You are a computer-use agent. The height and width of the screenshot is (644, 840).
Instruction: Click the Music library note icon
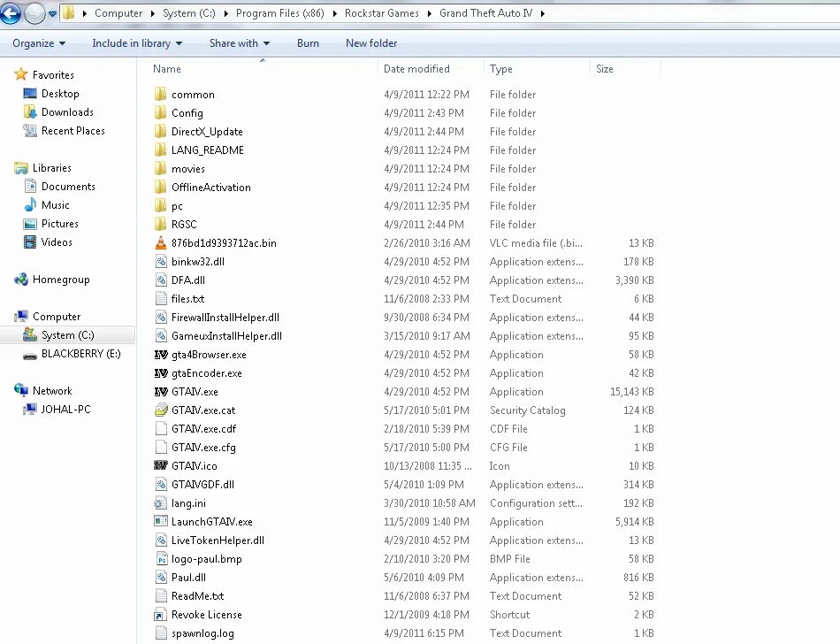[x=30, y=204]
